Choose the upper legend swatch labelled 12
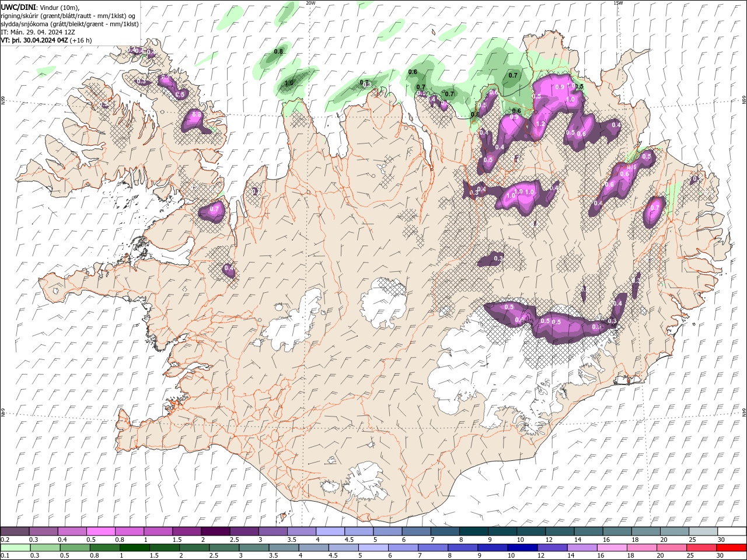Viewport: 747px width, 560px height. pyautogui.click(x=559, y=531)
